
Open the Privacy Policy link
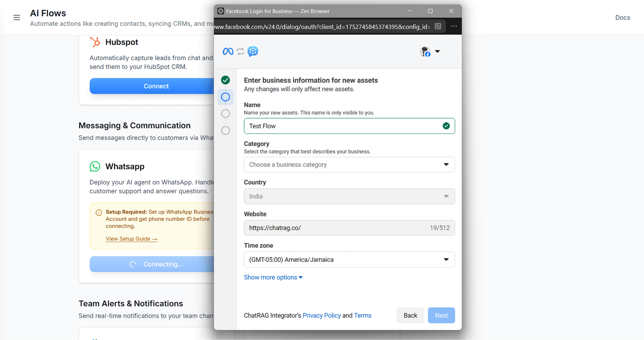pyautogui.click(x=321, y=315)
